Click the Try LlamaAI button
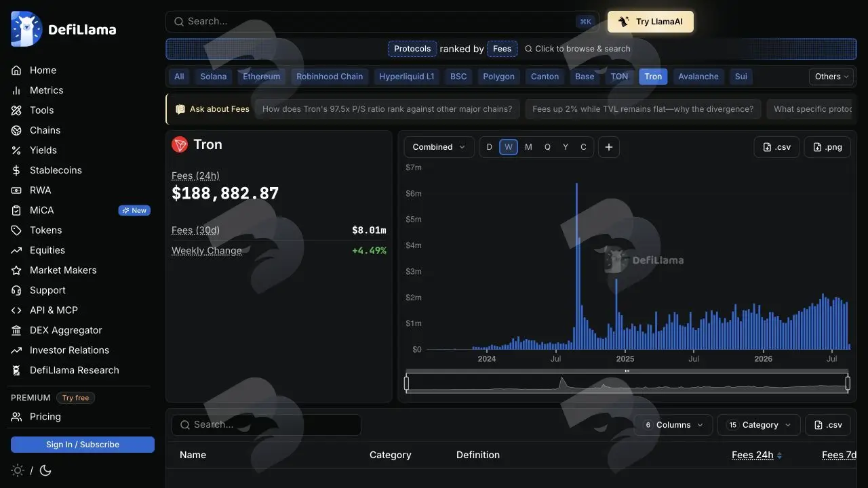This screenshot has width=868, height=488. 650,22
